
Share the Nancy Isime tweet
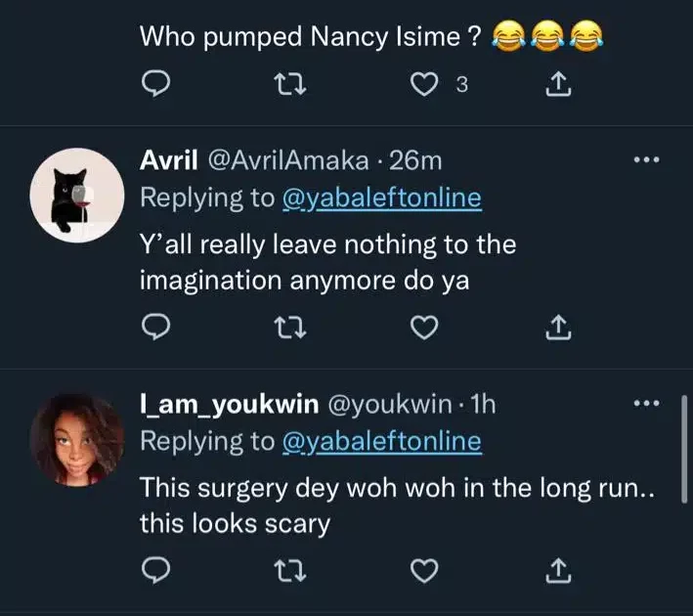point(555,86)
